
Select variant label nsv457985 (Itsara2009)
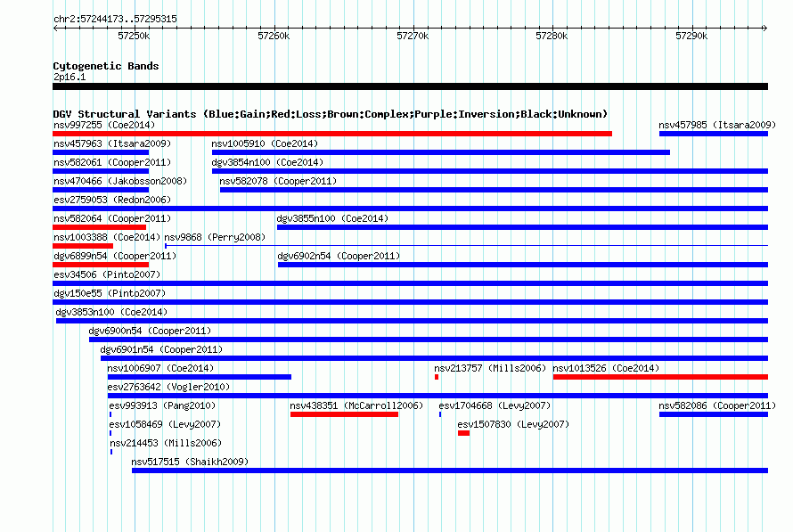717,125
